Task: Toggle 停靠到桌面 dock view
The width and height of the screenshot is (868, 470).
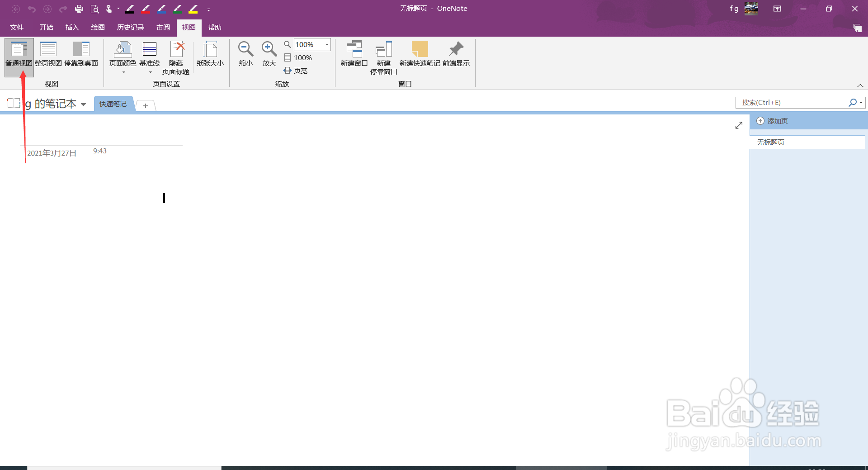Action: (81, 54)
